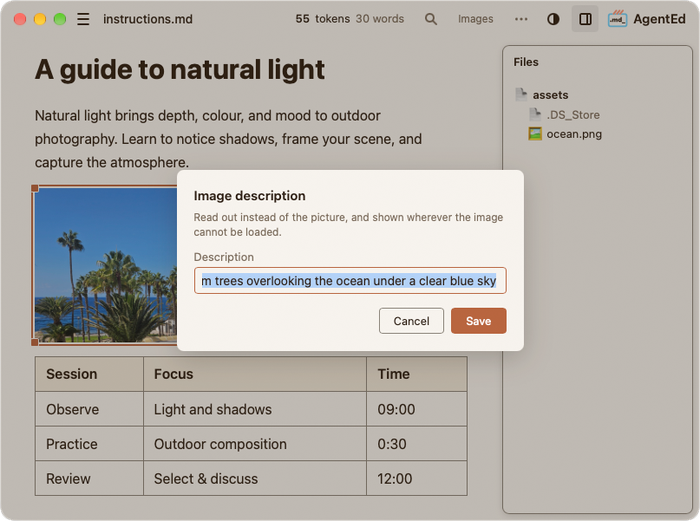Click the Practice table cell
The height and width of the screenshot is (521, 700).
89,444
